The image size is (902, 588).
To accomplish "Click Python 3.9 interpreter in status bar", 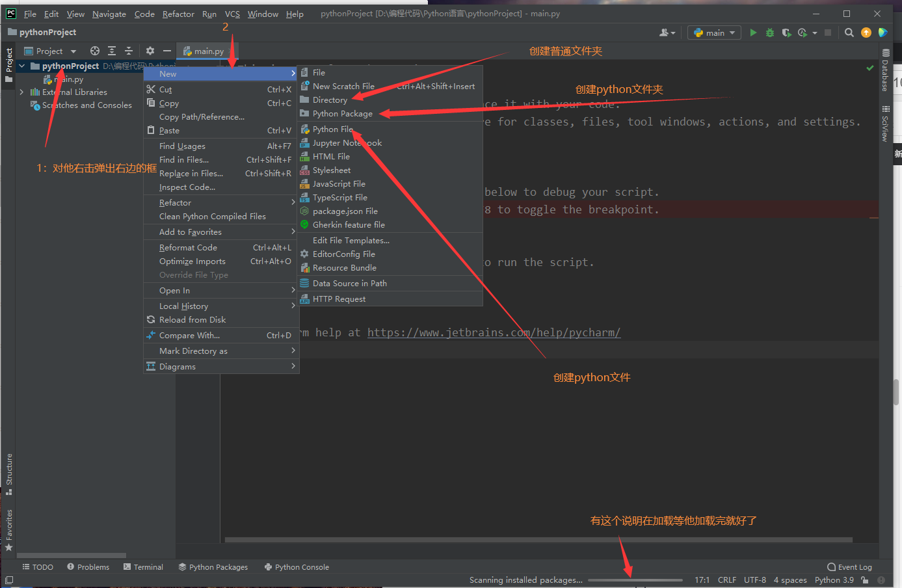I will pos(834,580).
